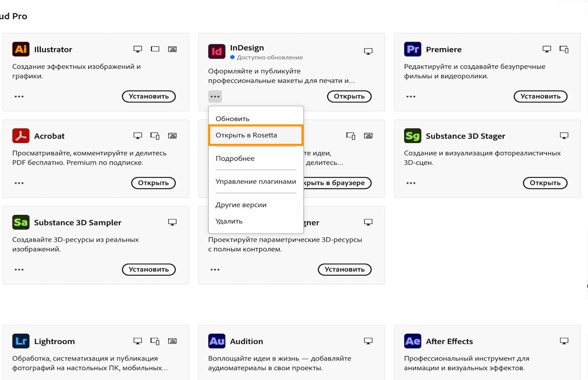Click description starting "Просматривайте, комментируйте и делитесь"
Image resolution: width=588 pixels, height=380 pixels.
coord(89,158)
